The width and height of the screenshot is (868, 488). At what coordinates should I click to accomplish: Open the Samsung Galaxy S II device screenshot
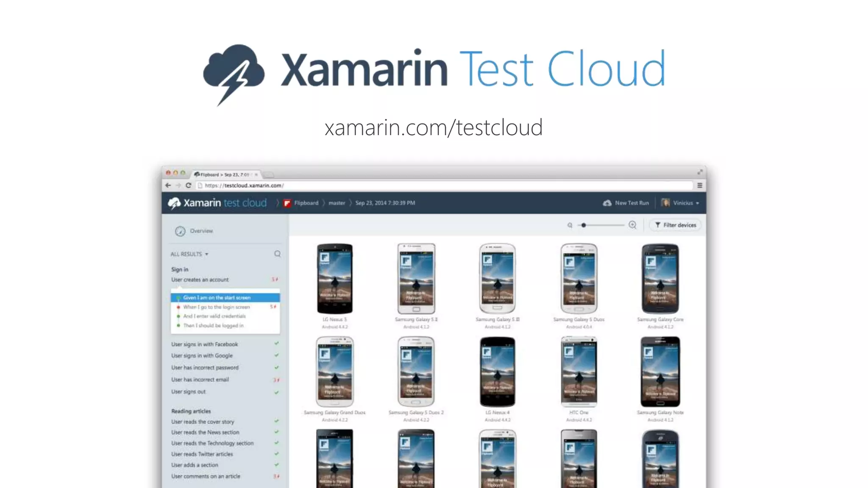pos(416,278)
